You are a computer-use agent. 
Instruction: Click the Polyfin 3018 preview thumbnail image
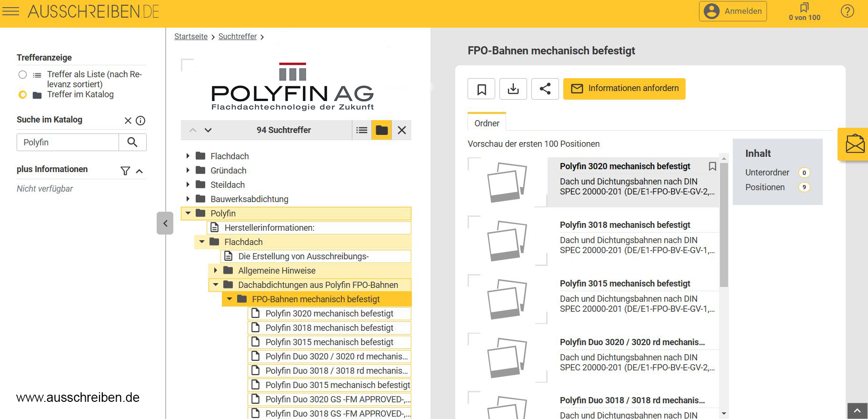(x=507, y=241)
